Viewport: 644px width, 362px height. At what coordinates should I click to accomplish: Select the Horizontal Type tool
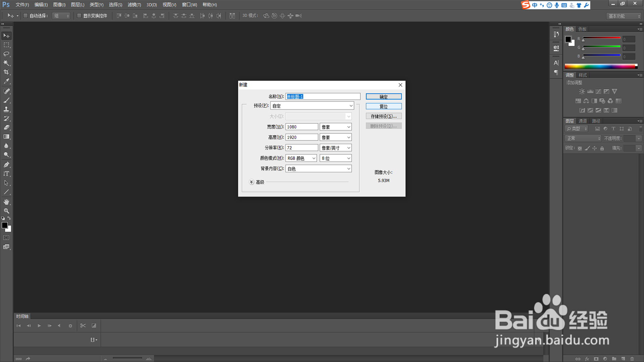[x=6, y=174]
